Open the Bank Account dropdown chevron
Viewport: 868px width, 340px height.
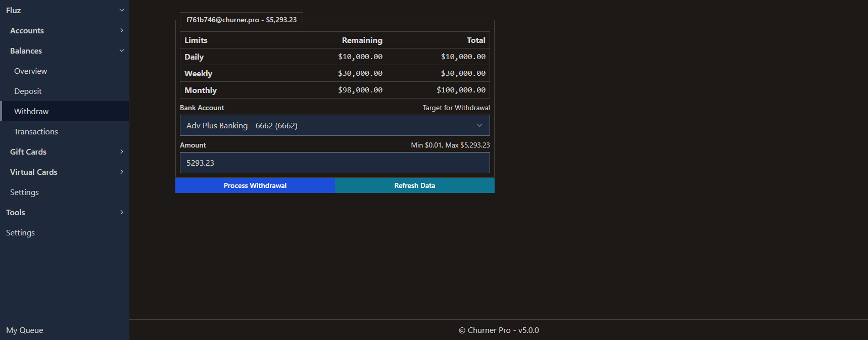479,125
